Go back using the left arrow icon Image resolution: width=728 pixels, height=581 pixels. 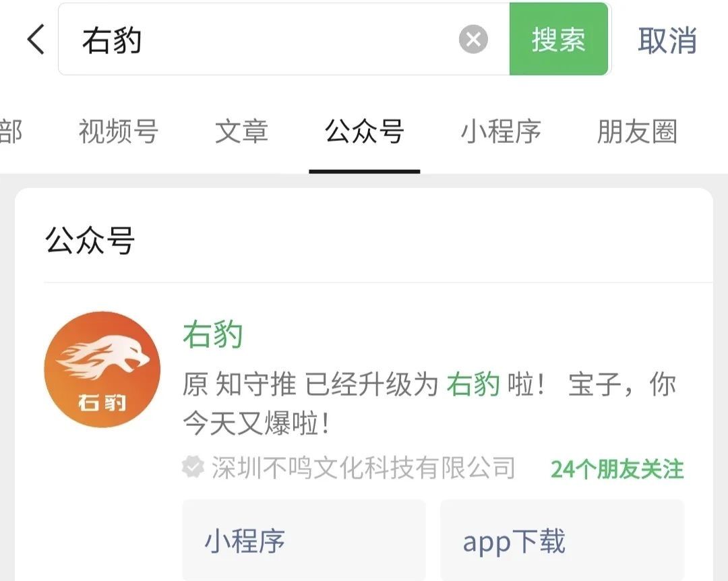[36, 40]
